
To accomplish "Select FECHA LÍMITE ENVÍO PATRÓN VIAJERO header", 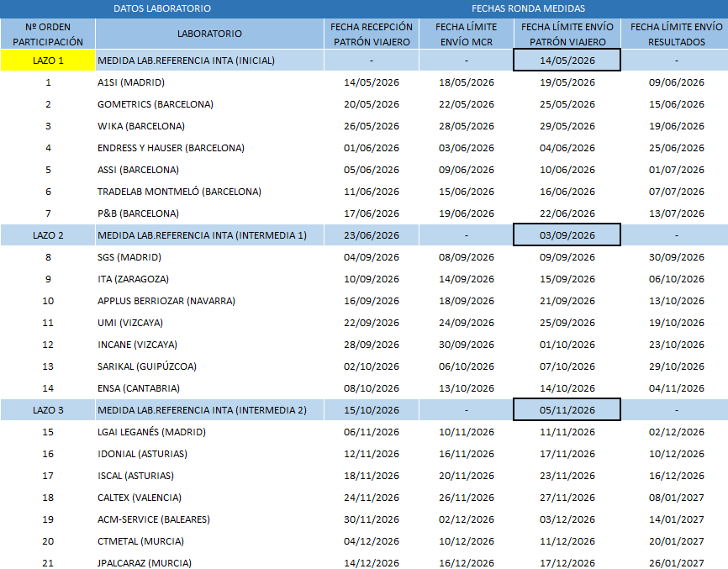I will click(x=567, y=34).
